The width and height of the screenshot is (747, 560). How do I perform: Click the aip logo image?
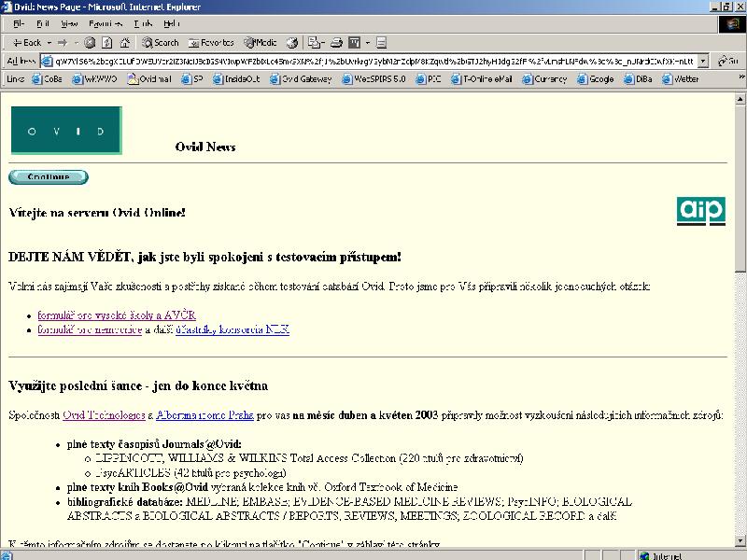click(701, 211)
